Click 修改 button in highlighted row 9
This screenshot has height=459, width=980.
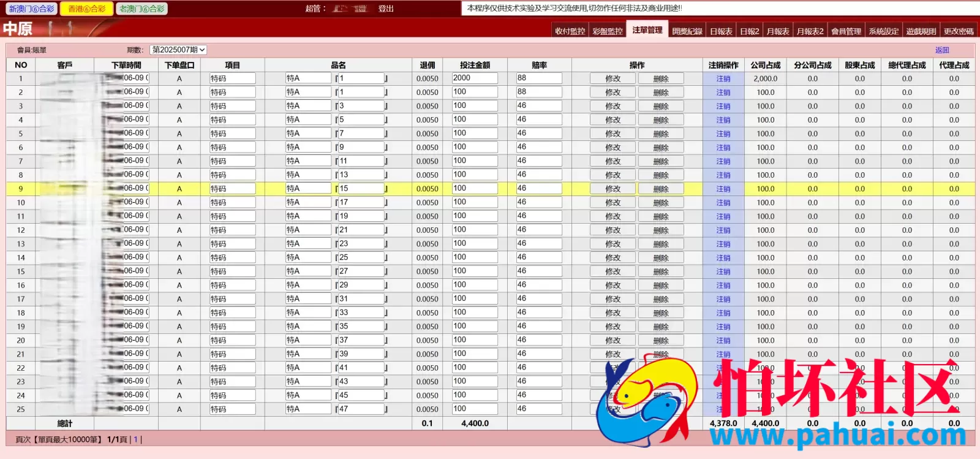click(613, 189)
